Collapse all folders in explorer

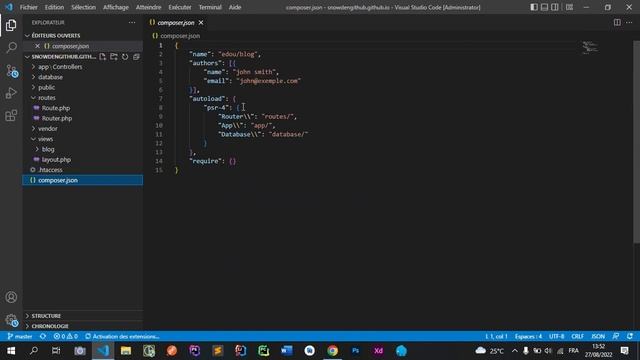136,57
